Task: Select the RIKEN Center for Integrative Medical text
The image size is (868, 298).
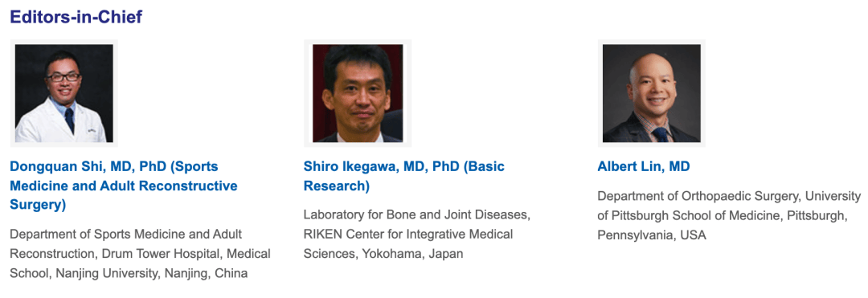Action: tap(408, 234)
